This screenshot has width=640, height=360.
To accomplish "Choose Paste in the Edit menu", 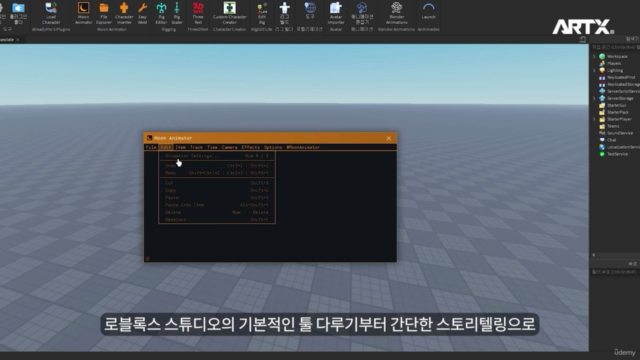I will [217, 198].
